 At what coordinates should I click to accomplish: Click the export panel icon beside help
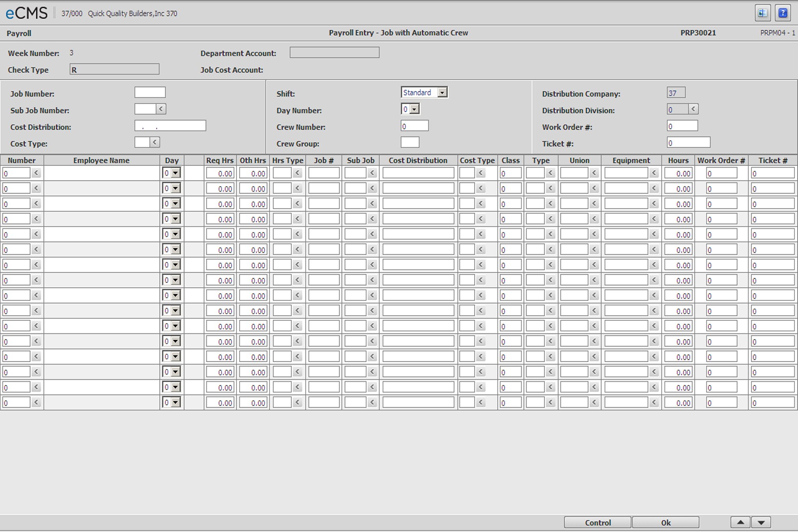pyautogui.click(x=763, y=13)
